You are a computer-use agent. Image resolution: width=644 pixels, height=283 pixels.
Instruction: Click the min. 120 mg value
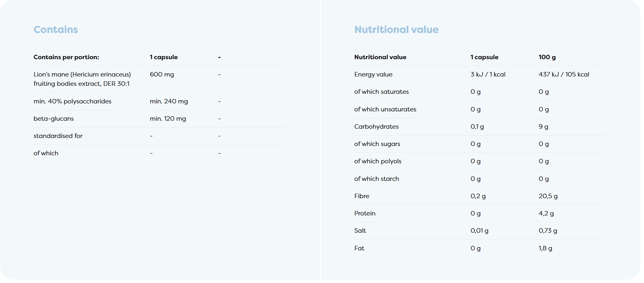pos(168,119)
